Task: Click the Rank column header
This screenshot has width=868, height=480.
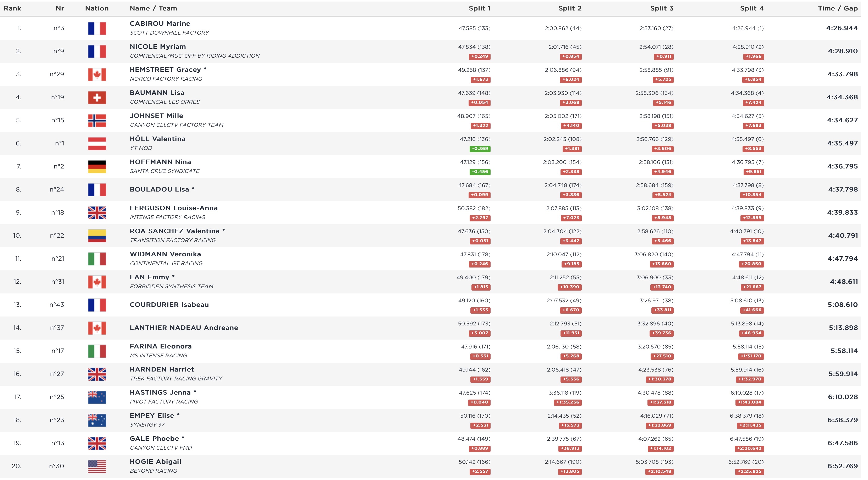Action: click(13, 8)
